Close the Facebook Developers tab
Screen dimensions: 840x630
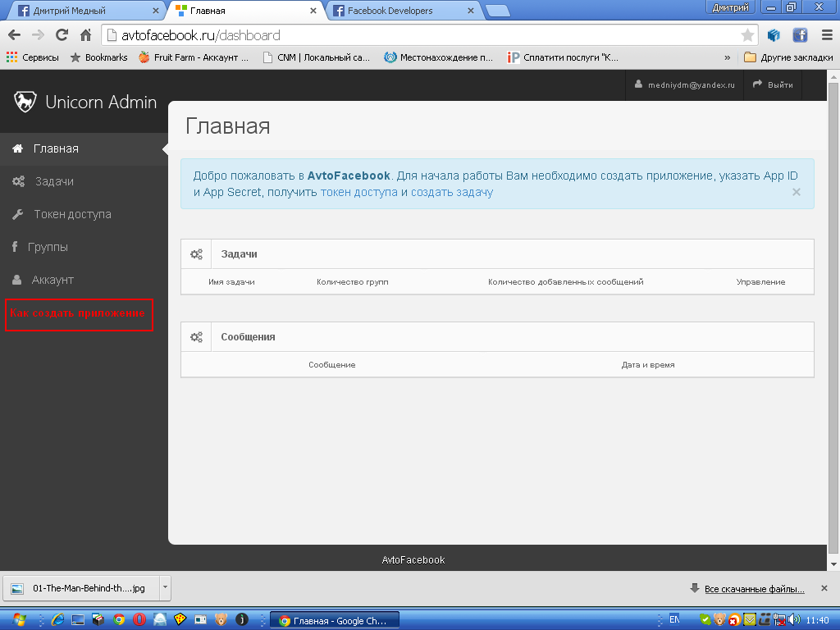[x=471, y=11]
